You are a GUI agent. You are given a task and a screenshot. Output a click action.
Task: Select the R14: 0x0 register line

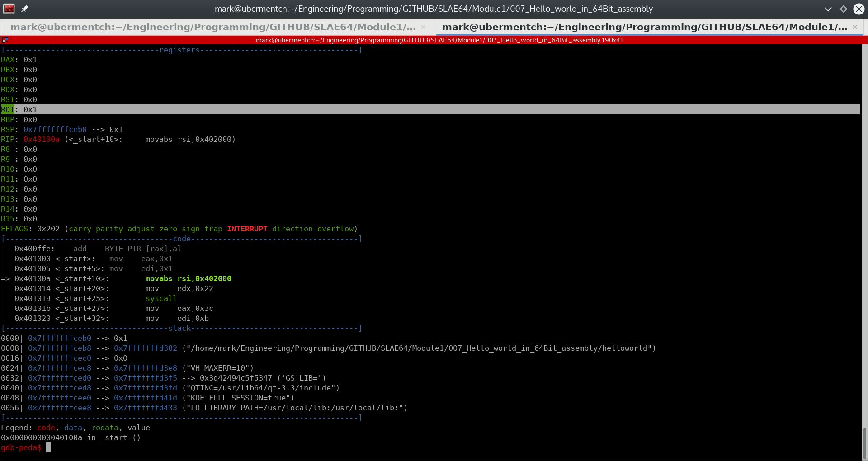[19, 209]
